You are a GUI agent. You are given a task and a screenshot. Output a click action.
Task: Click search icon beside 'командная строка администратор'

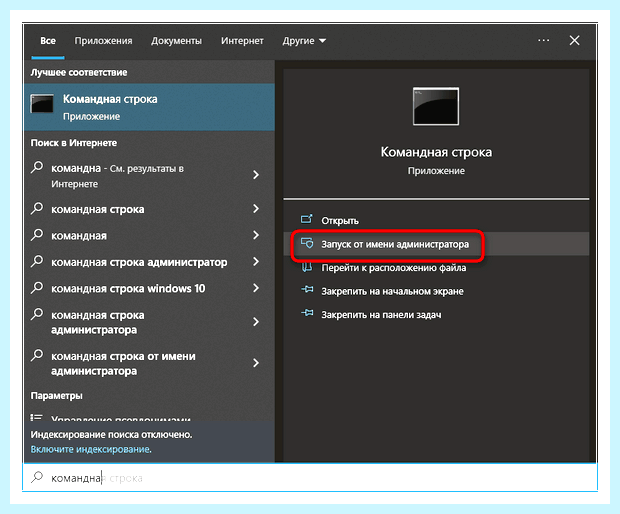tap(37, 261)
